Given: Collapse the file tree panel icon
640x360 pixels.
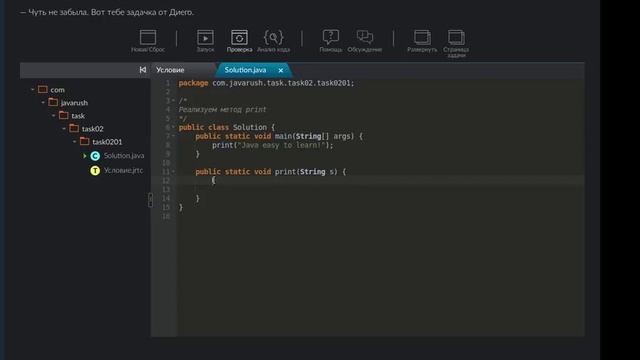Looking at the screenshot, I should [142, 70].
